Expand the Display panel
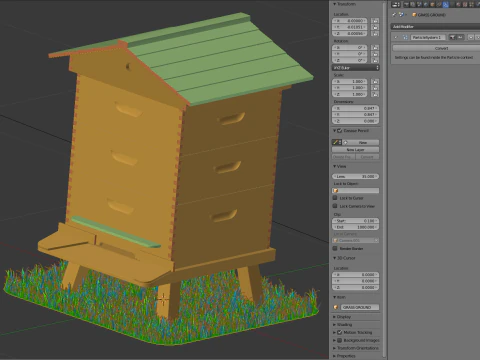 pyautogui.click(x=334, y=317)
